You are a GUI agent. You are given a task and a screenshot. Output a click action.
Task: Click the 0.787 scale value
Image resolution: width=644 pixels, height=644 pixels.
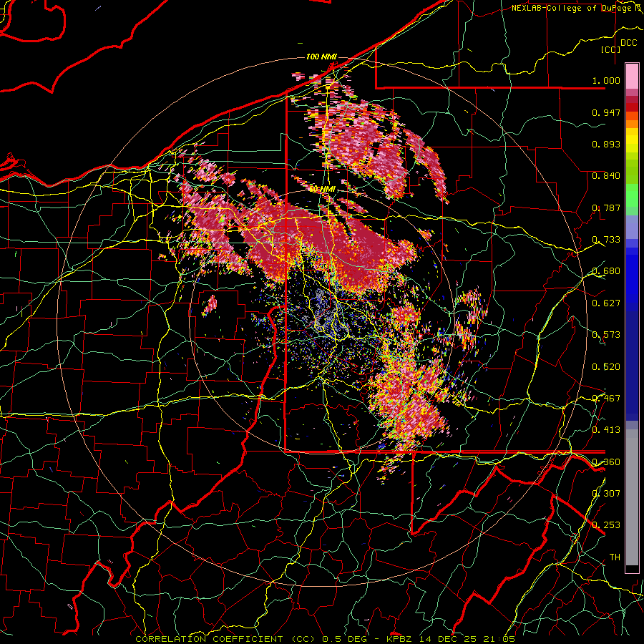606,208
